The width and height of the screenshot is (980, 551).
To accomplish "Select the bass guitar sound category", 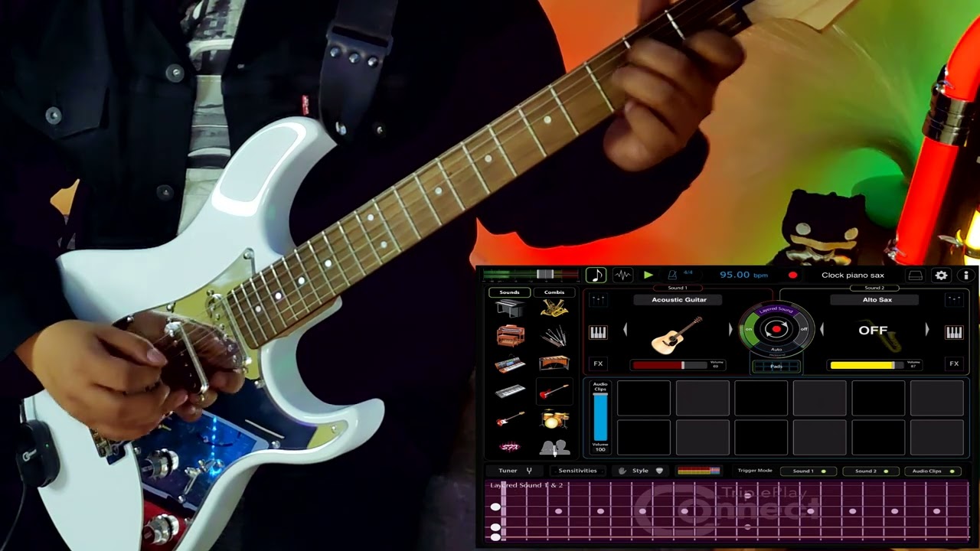I will pos(510,419).
